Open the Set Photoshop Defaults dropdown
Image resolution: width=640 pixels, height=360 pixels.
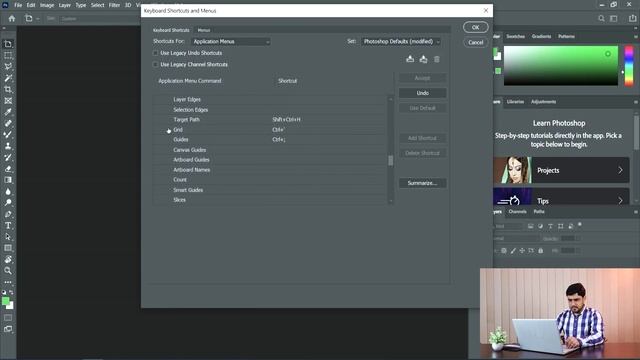[x=401, y=42]
